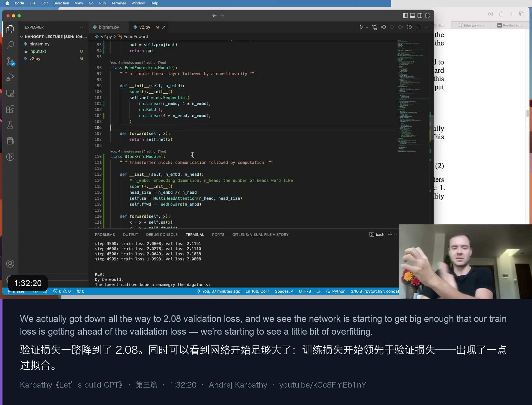Change end of line sequence 'LF'
Screen dimensions: 532x405
click(319, 291)
